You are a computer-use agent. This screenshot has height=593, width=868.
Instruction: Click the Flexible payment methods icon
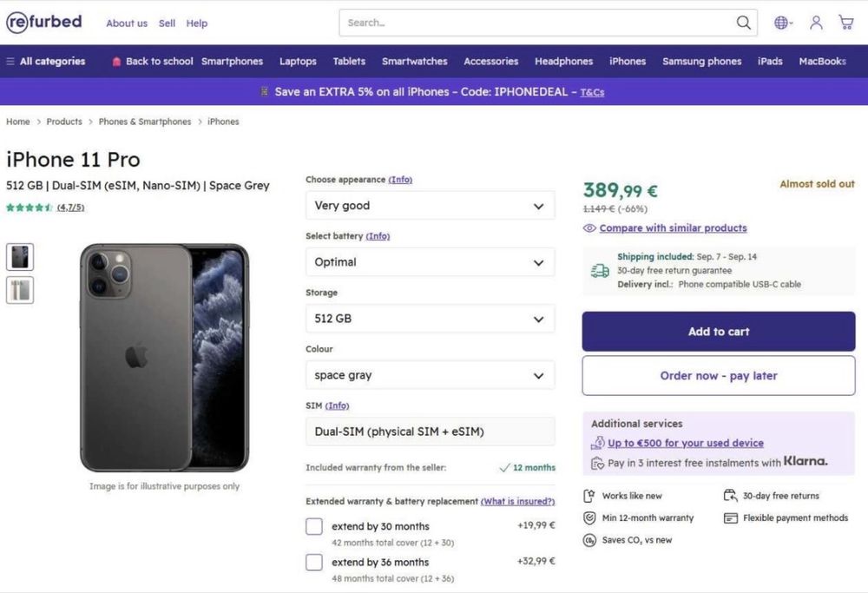click(731, 518)
